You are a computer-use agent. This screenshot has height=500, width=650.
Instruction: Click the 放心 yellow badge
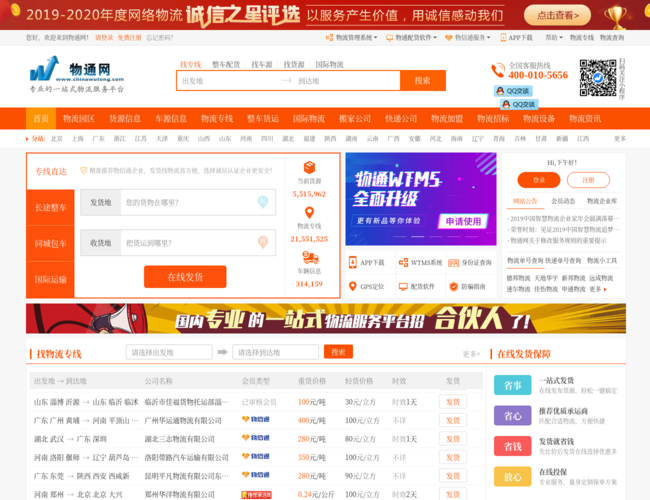[x=512, y=476]
